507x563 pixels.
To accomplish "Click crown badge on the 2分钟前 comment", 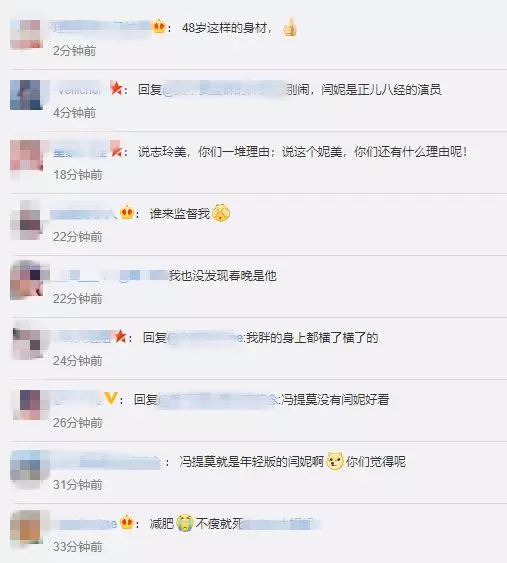I will point(158,27).
